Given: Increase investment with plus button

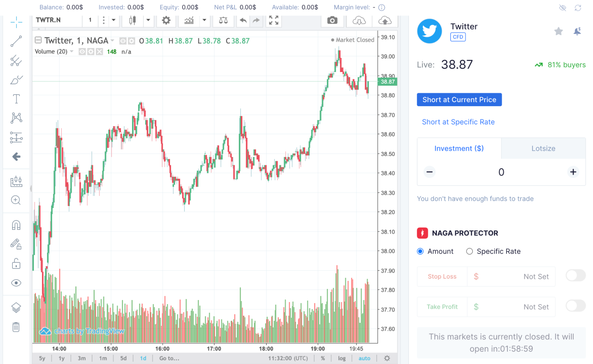Looking at the screenshot, I should [x=573, y=172].
